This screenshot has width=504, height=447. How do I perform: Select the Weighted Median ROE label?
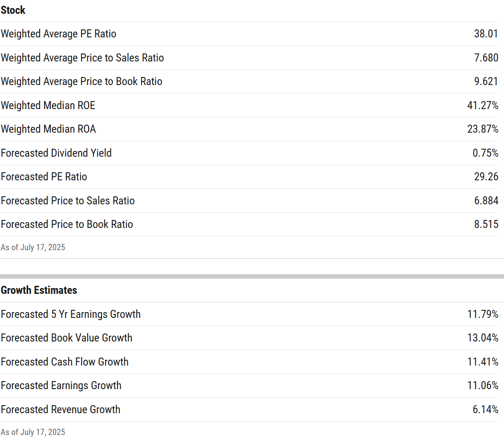pyautogui.click(x=48, y=106)
